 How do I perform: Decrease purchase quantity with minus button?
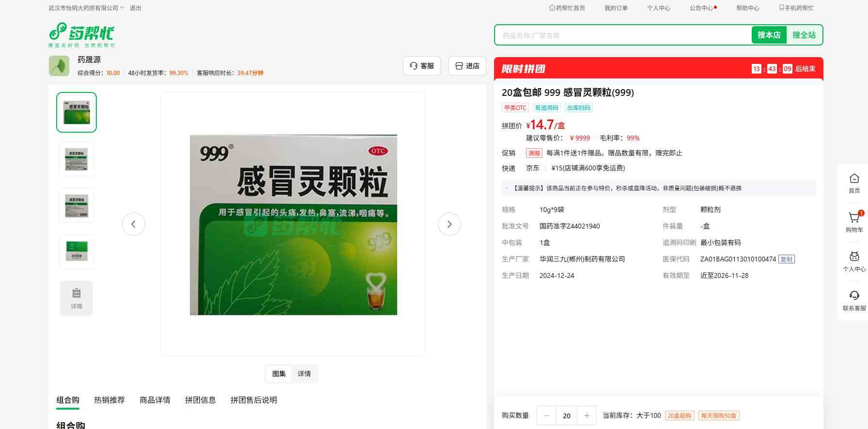click(547, 415)
